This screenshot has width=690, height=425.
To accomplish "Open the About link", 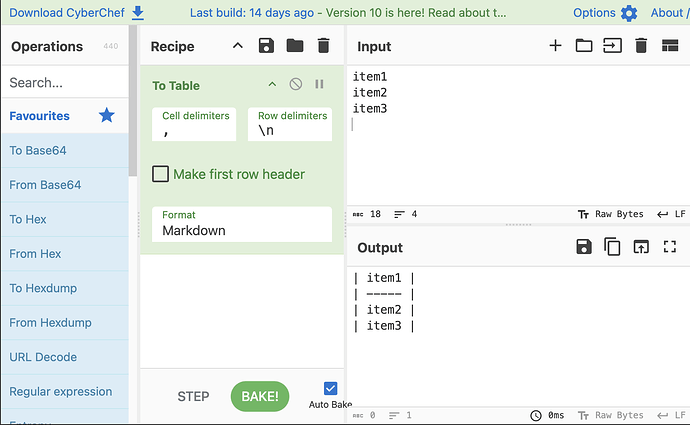I will [x=670, y=13].
